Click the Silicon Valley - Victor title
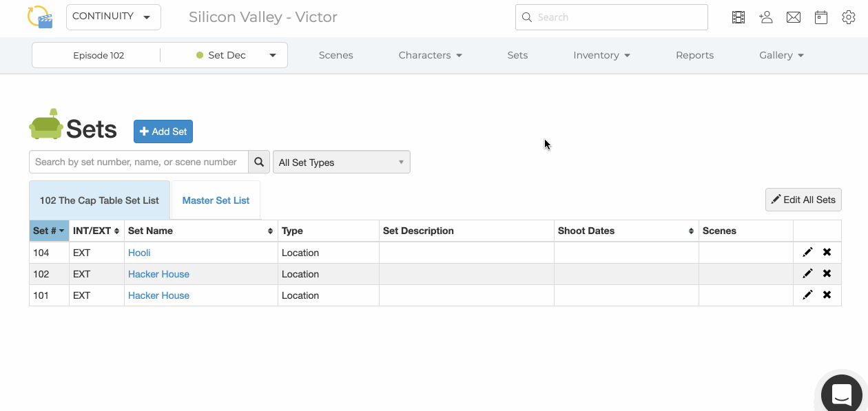 [263, 17]
